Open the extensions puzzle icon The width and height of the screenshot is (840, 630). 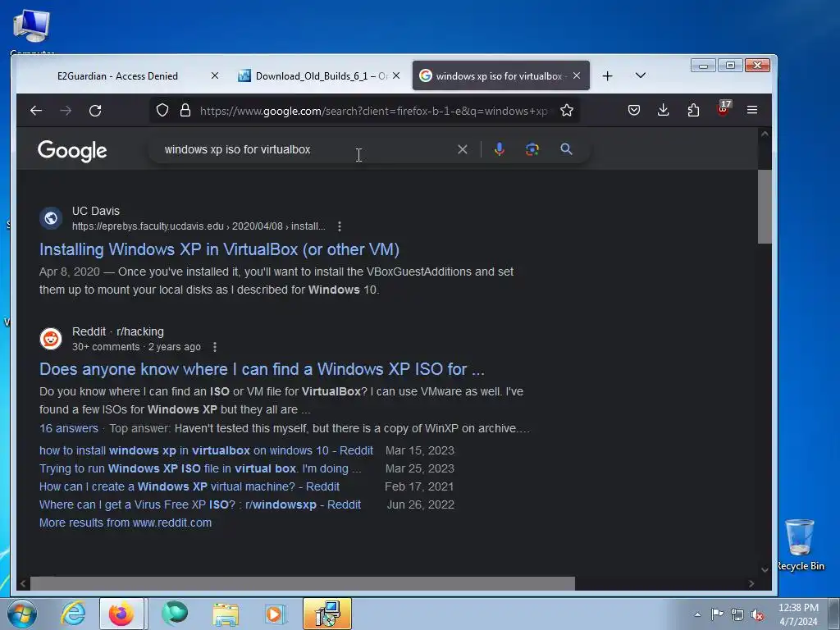click(x=693, y=111)
